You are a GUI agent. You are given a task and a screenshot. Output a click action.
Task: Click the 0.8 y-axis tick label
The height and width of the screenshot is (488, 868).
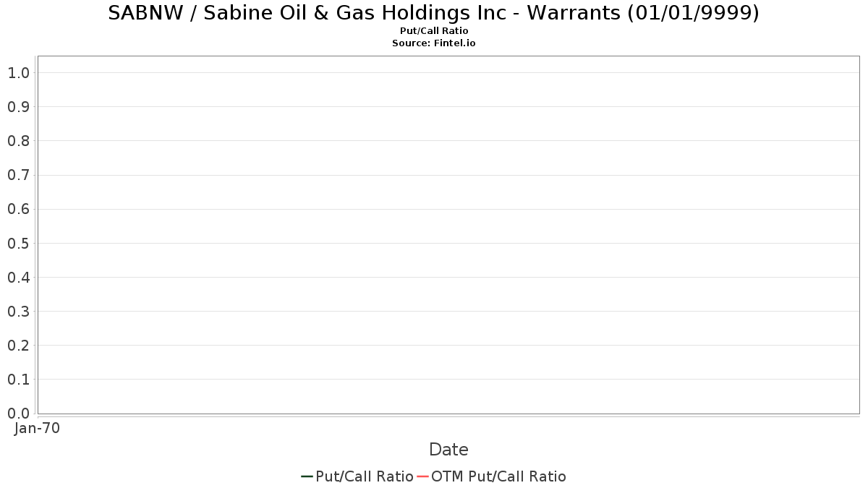[18, 141]
